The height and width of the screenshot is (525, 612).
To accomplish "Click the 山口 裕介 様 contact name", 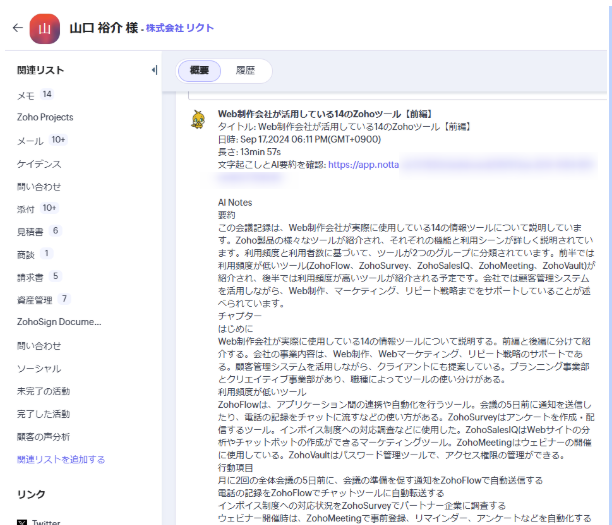I will 104,28.
